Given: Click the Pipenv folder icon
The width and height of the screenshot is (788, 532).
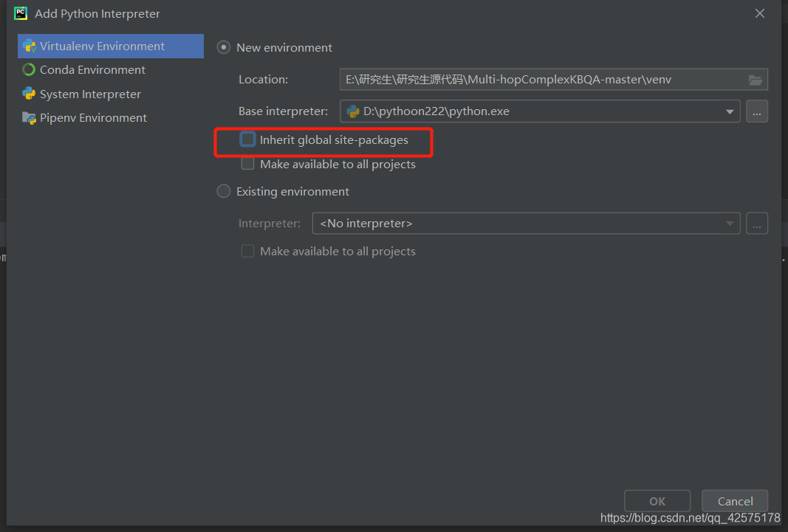Looking at the screenshot, I should tap(29, 118).
